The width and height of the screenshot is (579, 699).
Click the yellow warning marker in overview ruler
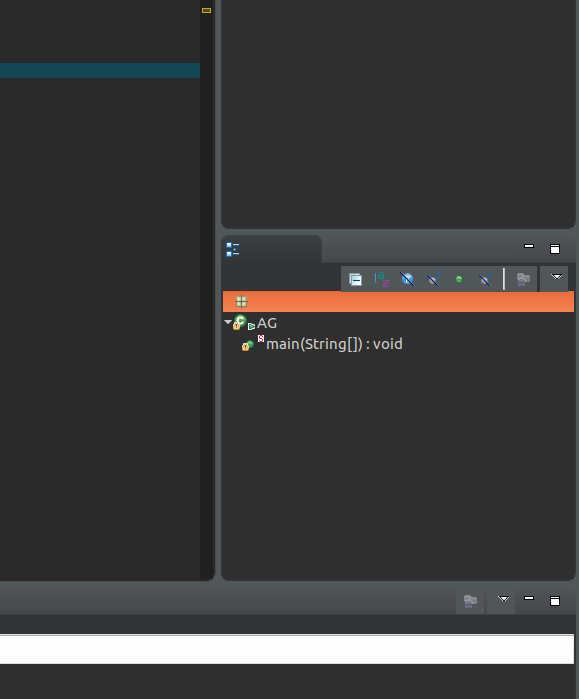pos(206,10)
